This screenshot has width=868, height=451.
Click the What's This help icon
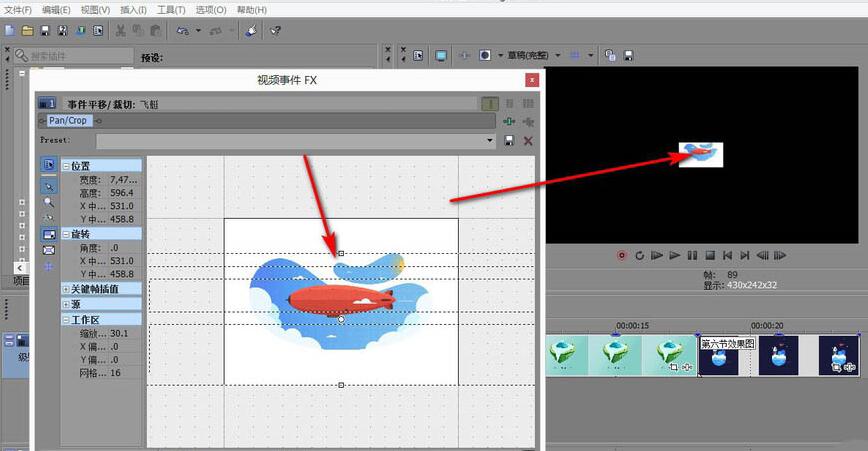pyautogui.click(x=275, y=30)
